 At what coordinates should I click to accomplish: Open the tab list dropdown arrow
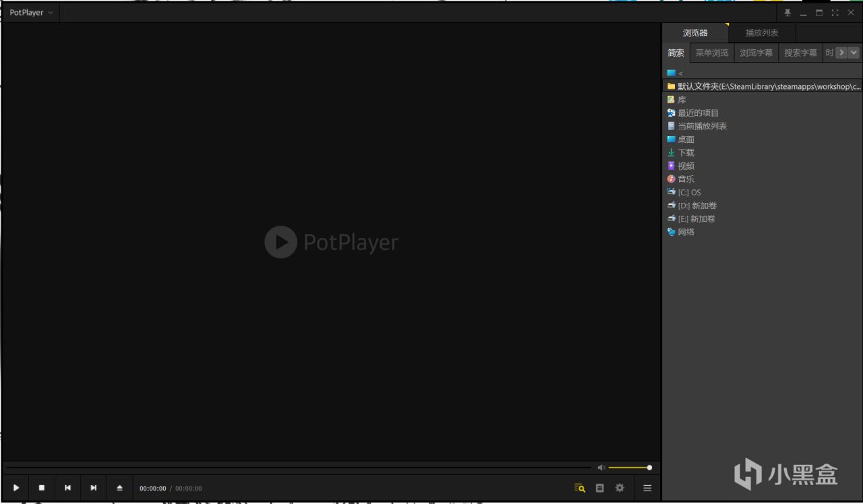[x=854, y=53]
